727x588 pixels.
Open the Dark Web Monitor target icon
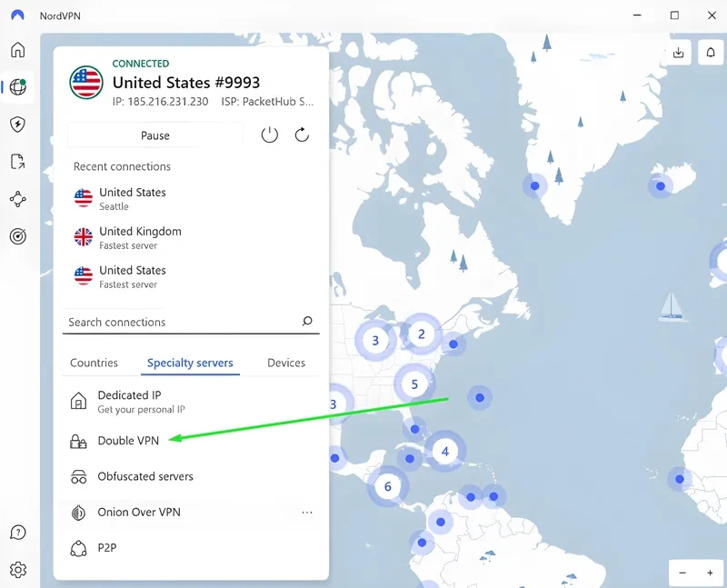click(x=17, y=236)
